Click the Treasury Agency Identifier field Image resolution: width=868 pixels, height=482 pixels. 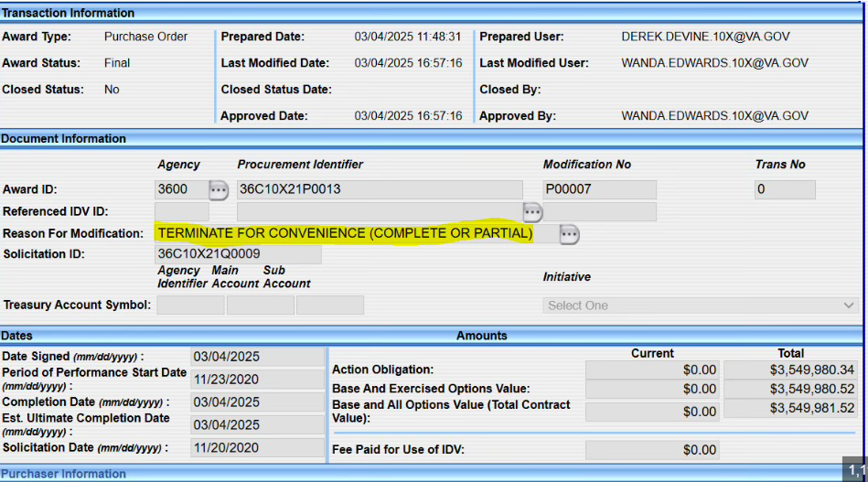[x=190, y=305]
